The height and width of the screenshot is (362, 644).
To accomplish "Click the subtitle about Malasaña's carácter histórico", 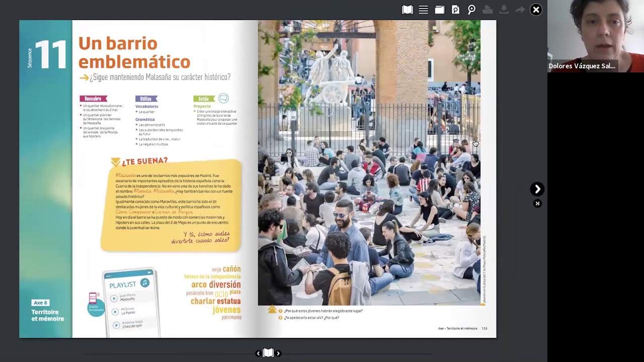I will pos(160,77).
